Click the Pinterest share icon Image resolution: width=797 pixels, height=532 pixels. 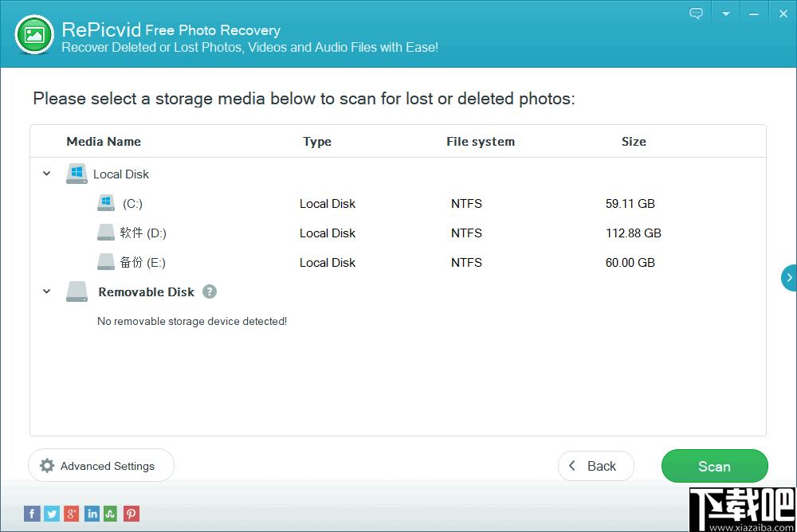[132, 514]
